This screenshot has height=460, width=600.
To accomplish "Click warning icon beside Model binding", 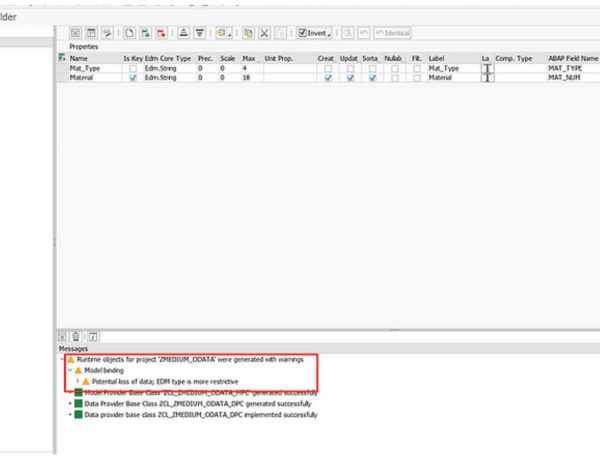I will pos(78,370).
